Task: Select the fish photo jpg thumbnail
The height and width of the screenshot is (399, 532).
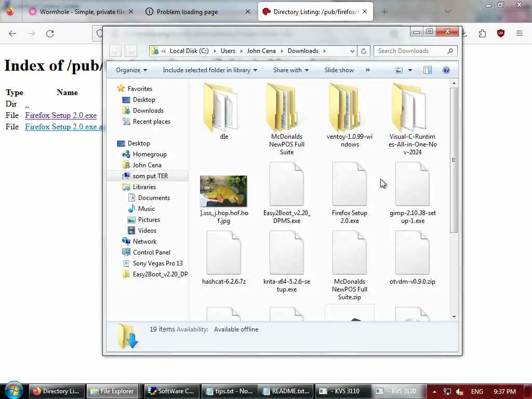Action: 223,191
